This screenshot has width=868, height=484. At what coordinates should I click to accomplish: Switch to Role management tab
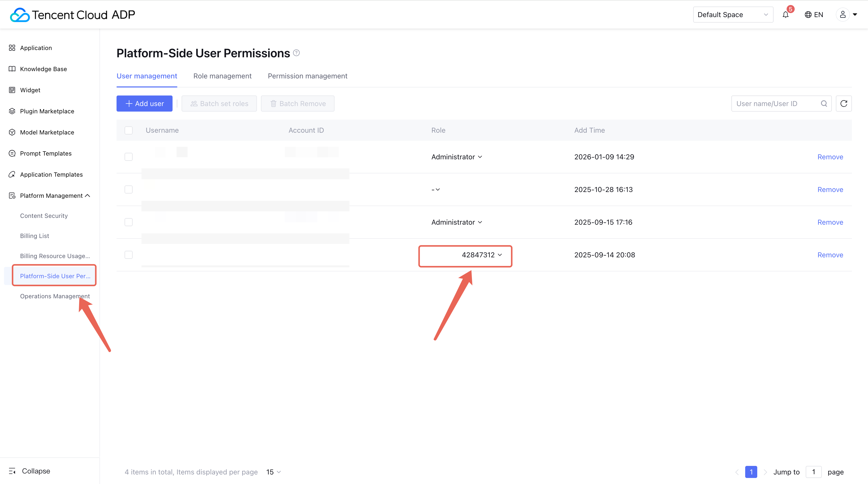pyautogui.click(x=222, y=76)
